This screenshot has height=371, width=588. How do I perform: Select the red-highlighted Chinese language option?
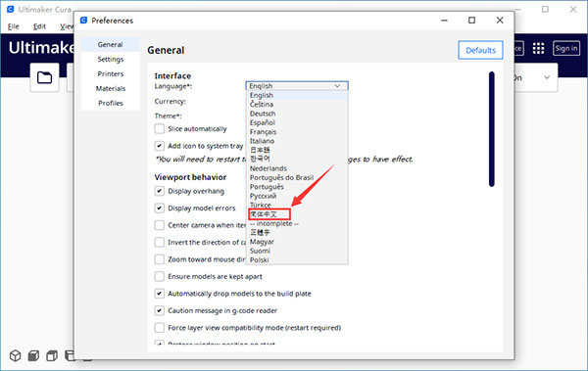269,214
